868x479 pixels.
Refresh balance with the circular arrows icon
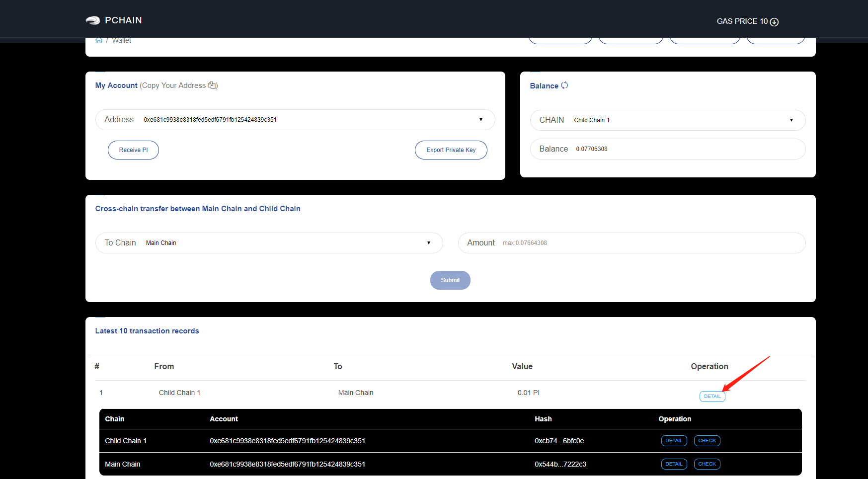click(x=564, y=85)
